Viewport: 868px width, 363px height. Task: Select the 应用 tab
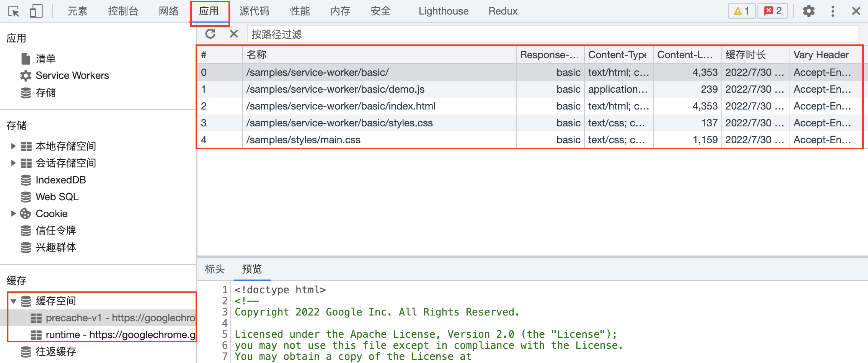click(209, 11)
